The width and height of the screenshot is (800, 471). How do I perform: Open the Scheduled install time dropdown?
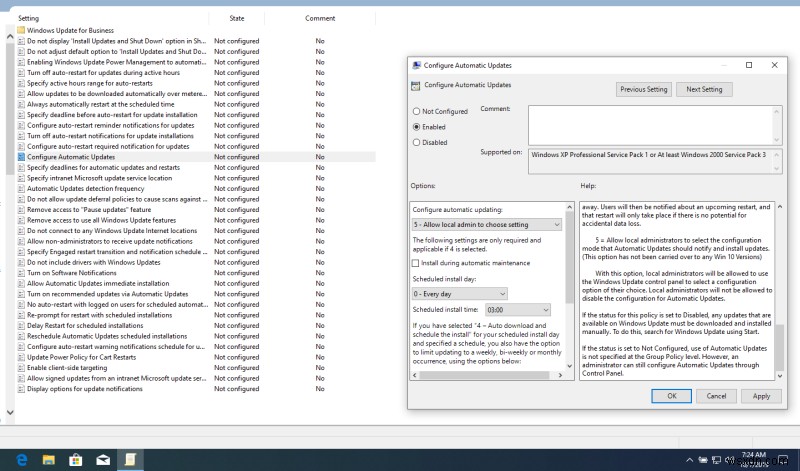click(517, 310)
